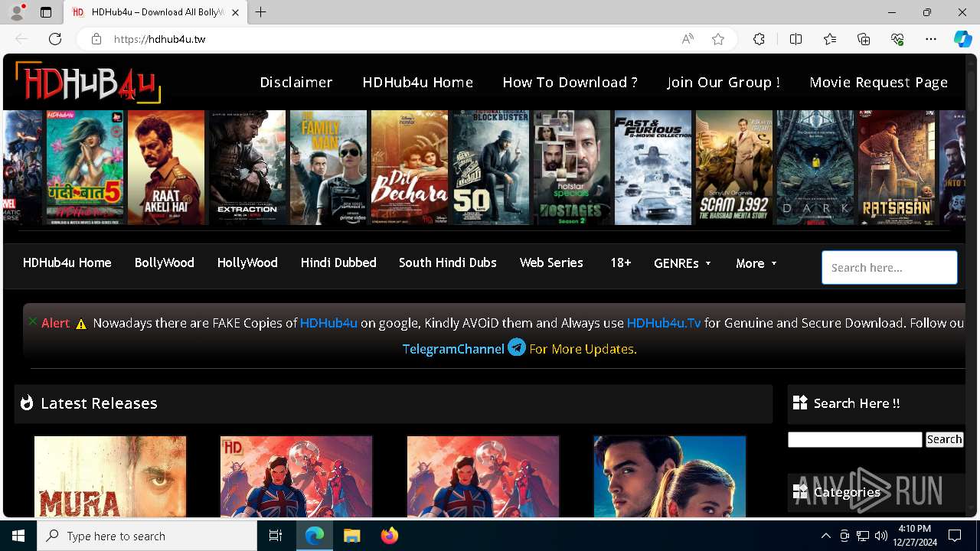Screen dimensions: 980x551
Task: Open the Fast & Furious collection poster
Action: (653, 168)
